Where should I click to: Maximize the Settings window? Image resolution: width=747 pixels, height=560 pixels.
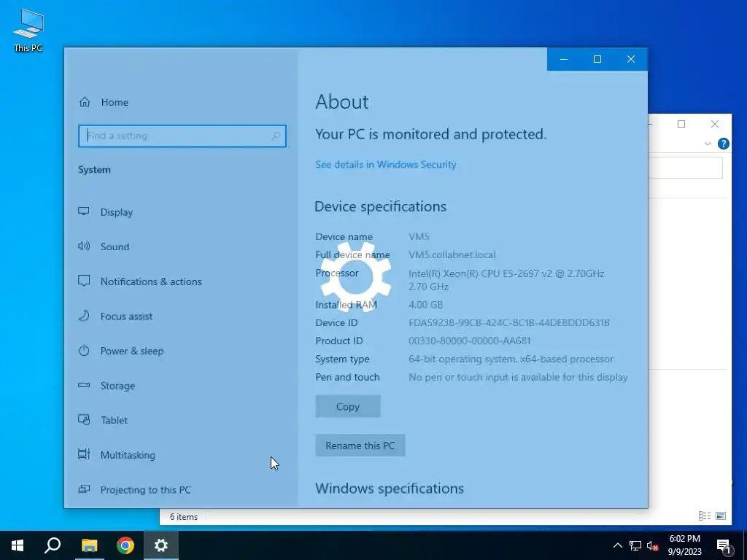597,59
